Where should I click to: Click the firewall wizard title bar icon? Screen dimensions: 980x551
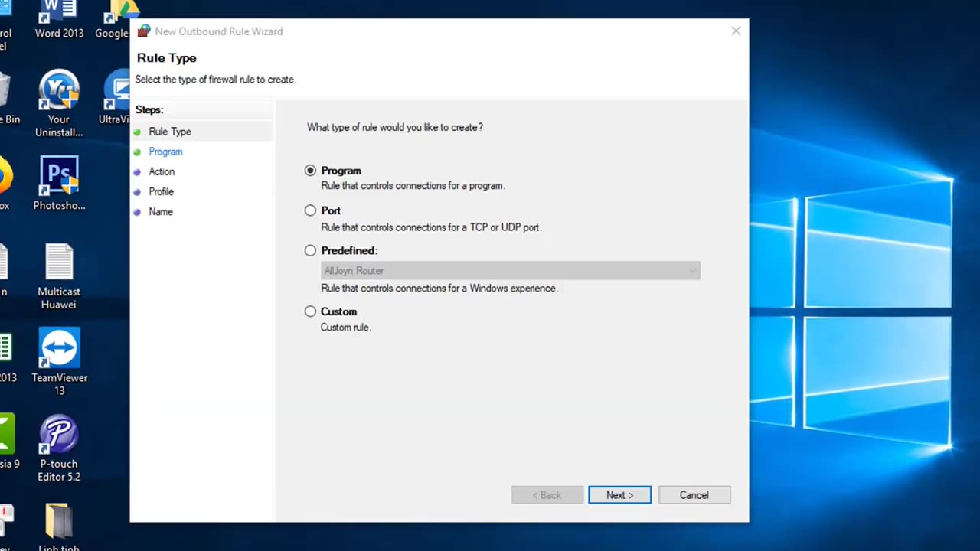143,31
